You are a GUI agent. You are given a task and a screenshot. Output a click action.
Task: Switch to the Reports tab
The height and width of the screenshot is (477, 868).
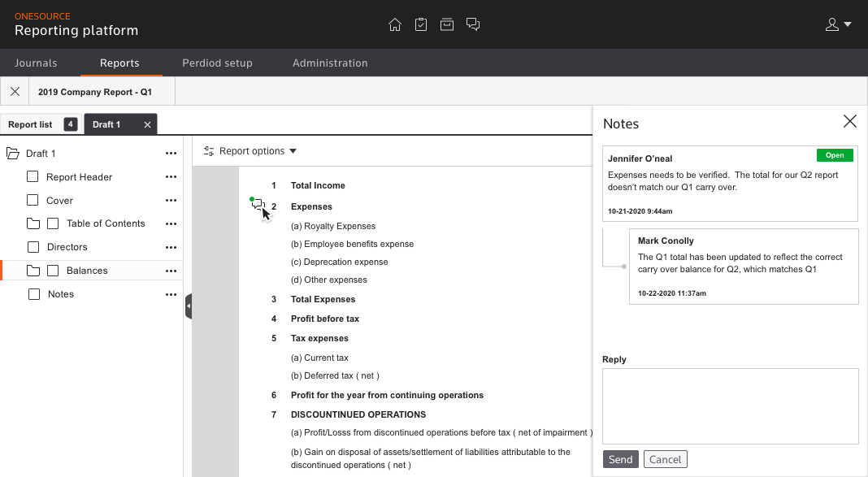tap(119, 63)
